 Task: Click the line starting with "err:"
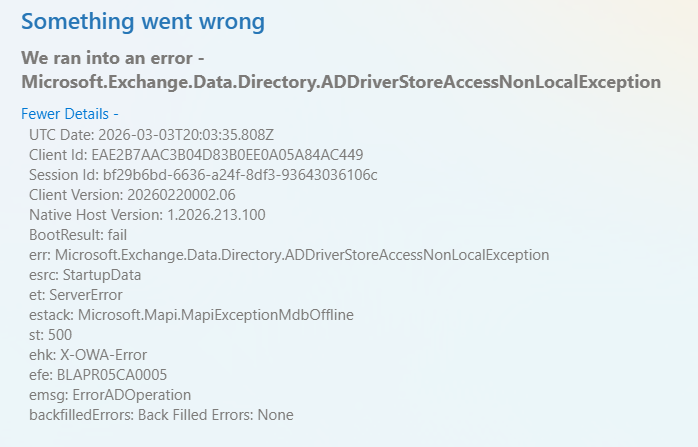[289, 254]
